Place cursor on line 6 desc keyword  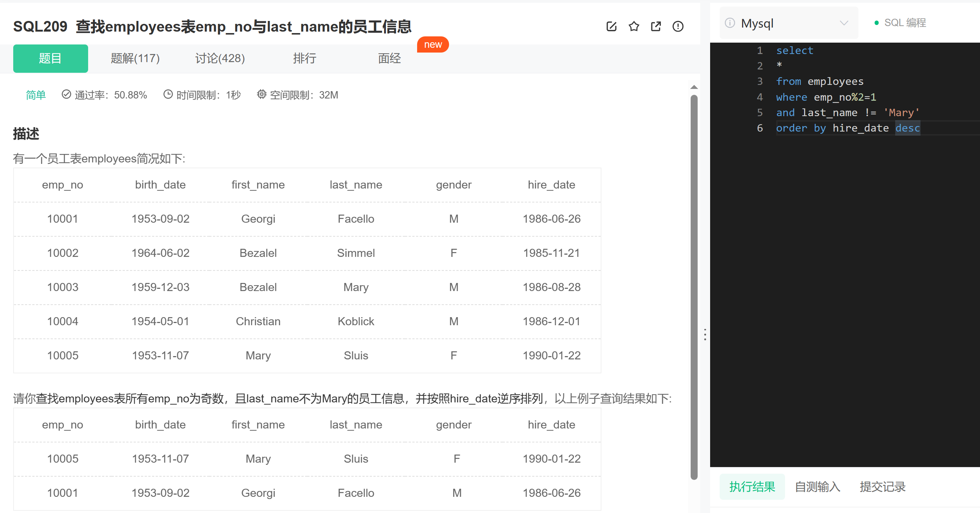(907, 128)
